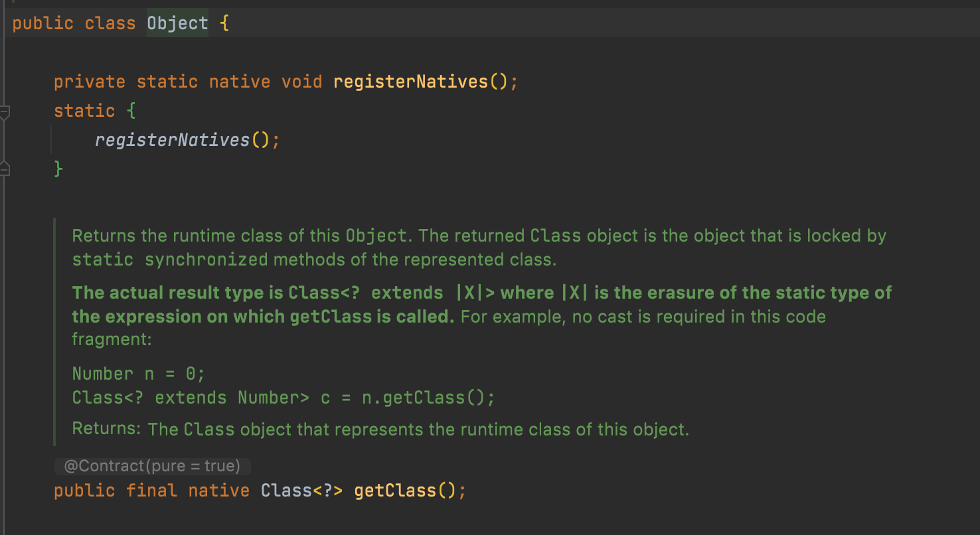
Task: Click the 'void' keyword before registerNatives
Action: (301, 82)
